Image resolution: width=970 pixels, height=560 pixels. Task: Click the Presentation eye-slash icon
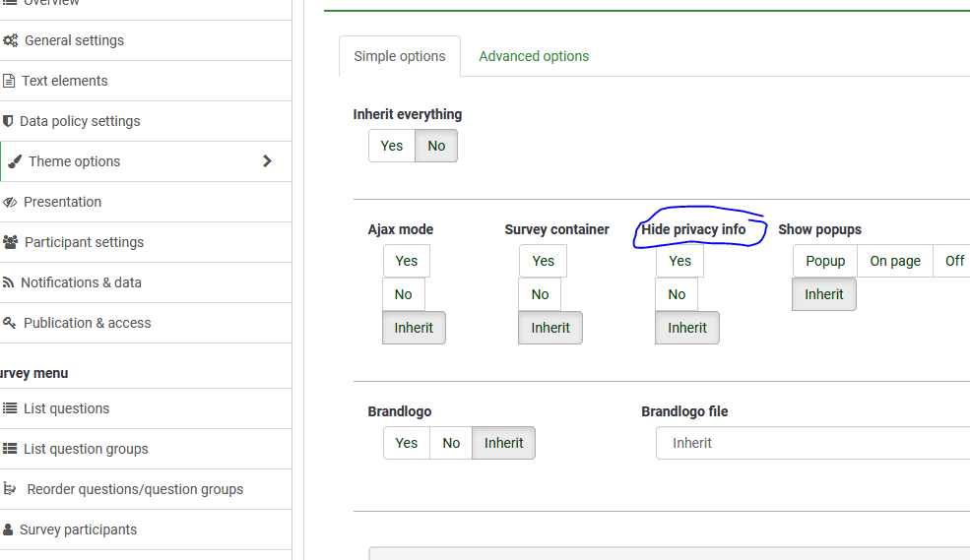[10, 202]
